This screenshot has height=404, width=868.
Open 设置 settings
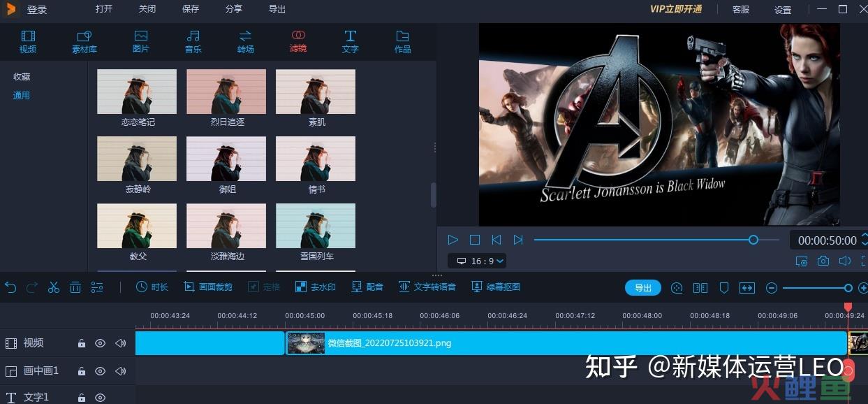click(783, 10)
